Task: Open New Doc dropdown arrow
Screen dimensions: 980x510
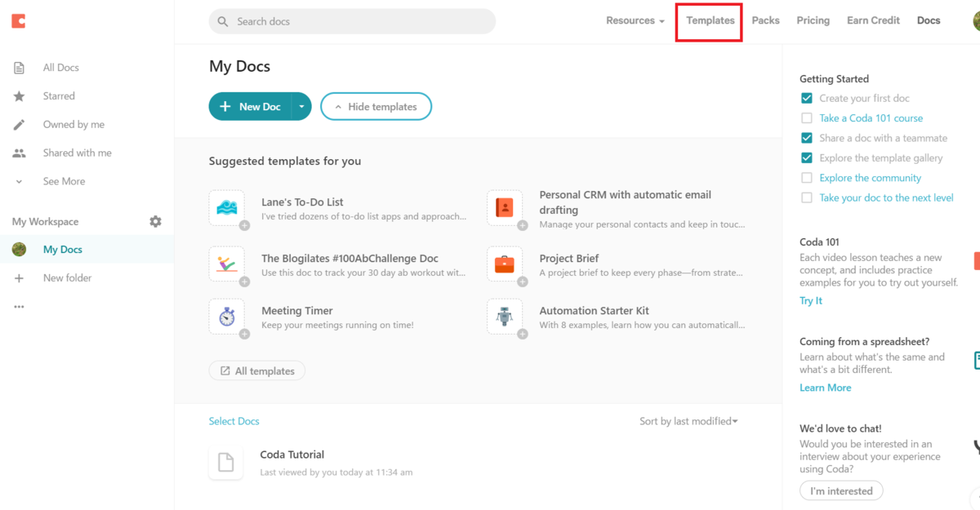Action: pos(302,107)
